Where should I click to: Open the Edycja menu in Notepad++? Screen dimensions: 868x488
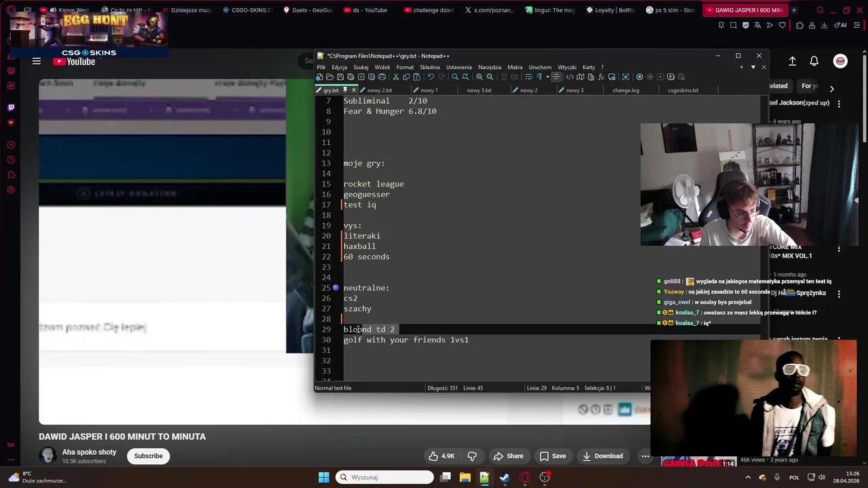pyautogui.click(x=340, y=67)
